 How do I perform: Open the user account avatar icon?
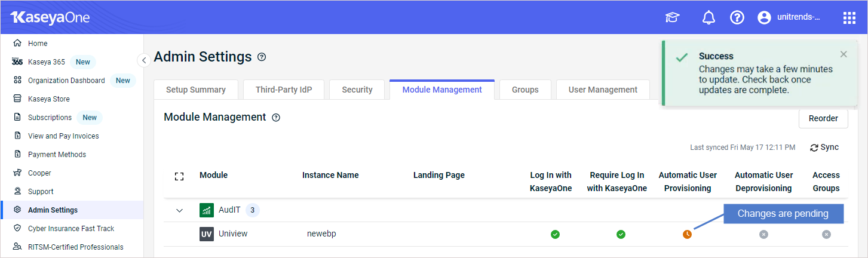pyautogui.click(x=764, y=18)
